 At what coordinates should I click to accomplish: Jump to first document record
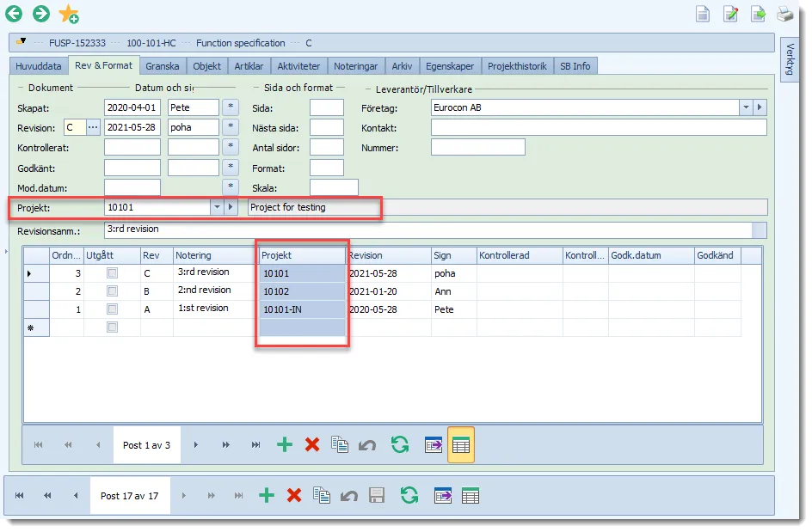[20, 496]
